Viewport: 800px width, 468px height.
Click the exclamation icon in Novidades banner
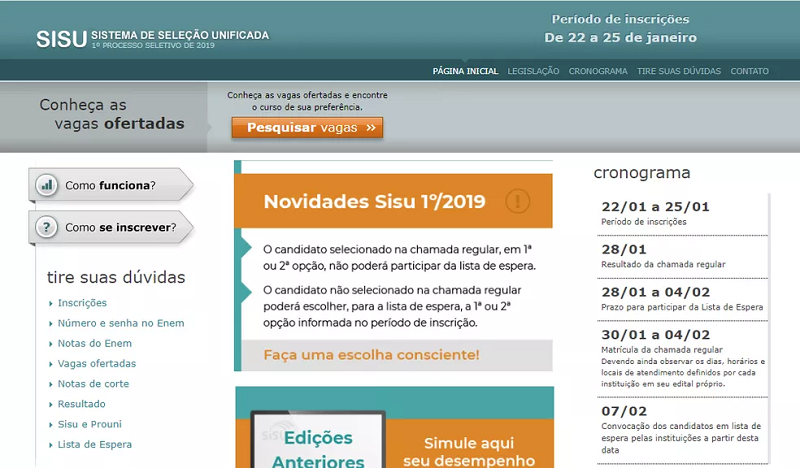coord(517,201)
